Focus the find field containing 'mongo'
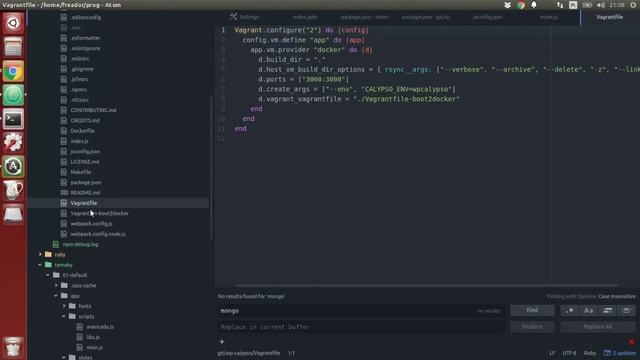Image resolution: width=640 pixels, height=360 pixels. coord(361,311)
